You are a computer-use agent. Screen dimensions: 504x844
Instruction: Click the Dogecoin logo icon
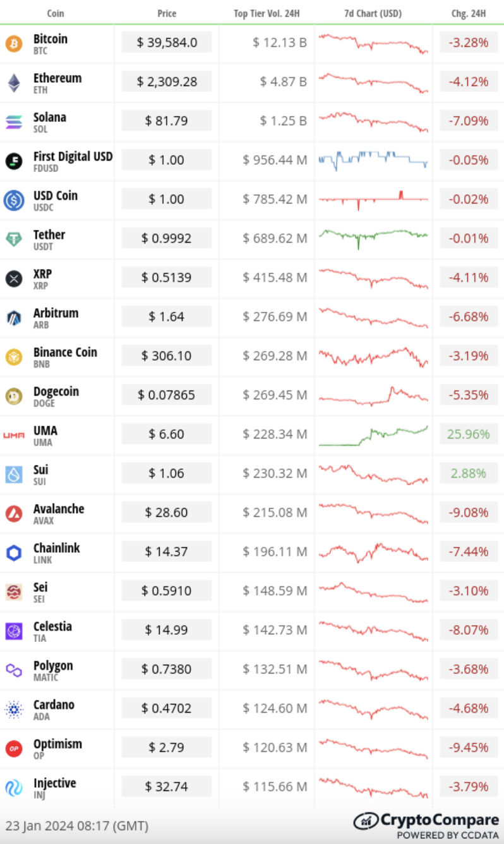pos(13,396)
